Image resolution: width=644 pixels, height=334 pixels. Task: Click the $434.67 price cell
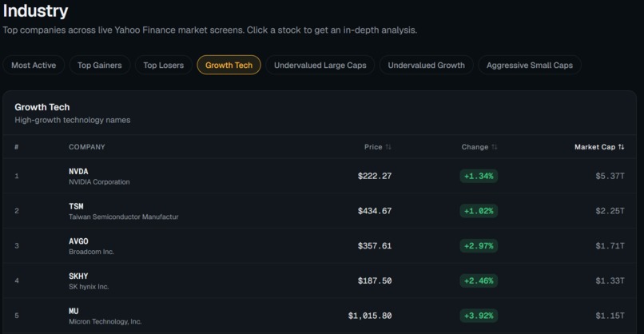375,211
